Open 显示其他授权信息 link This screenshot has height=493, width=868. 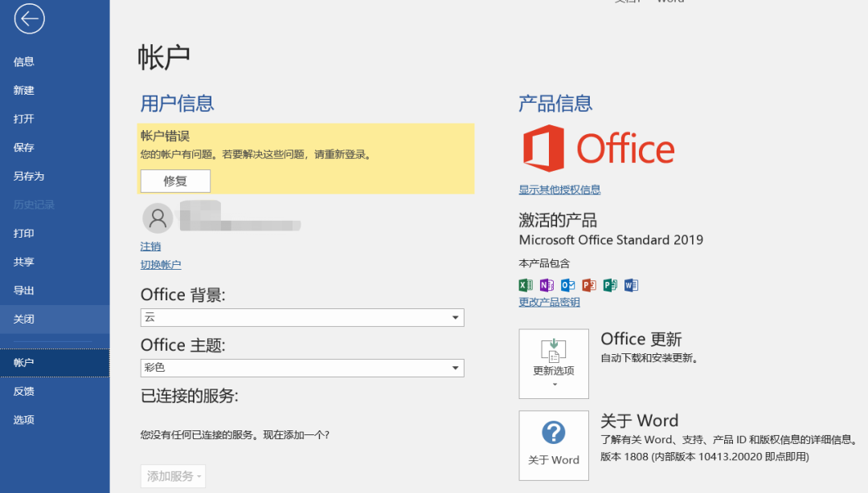(559, 189)
